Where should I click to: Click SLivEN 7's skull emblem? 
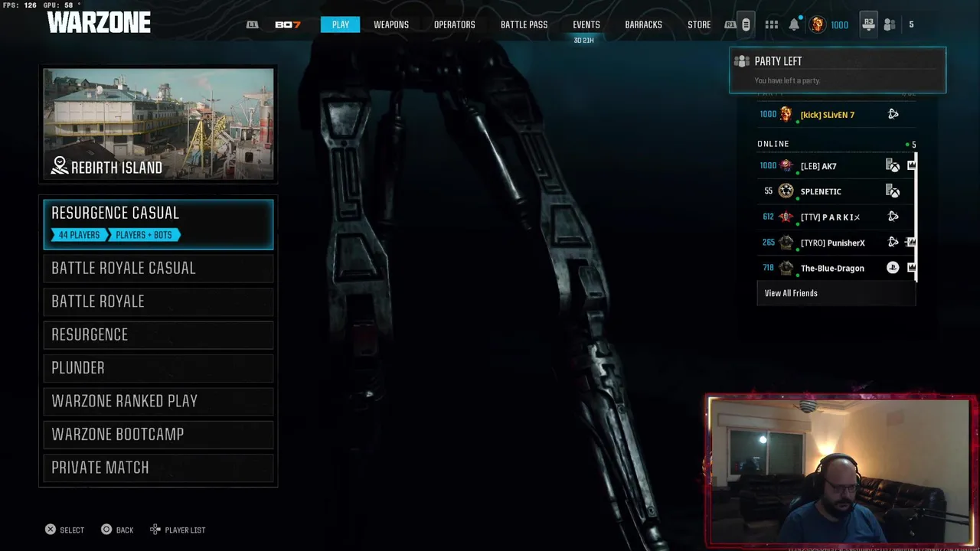[x=786, y=115]
